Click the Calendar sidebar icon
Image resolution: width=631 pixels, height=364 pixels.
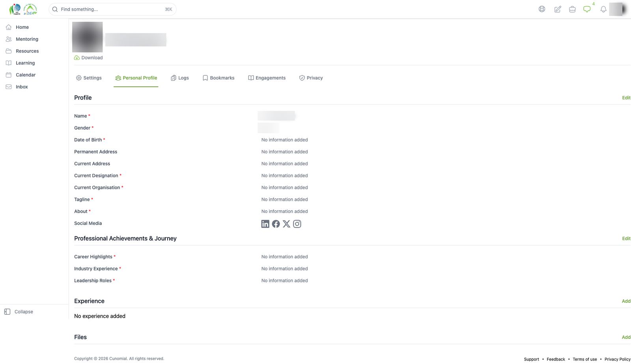point(9,75)
